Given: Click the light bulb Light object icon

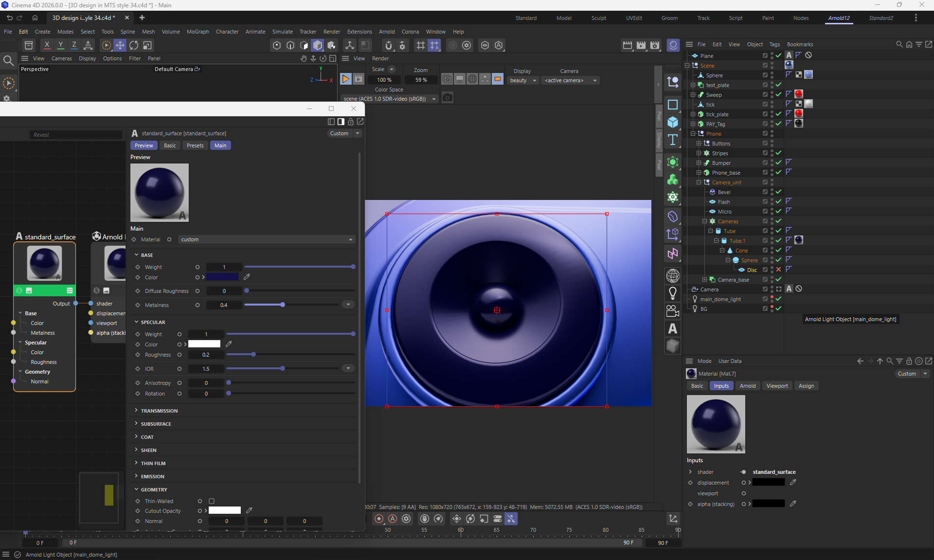Looking at the screenshot, I should (673, 293).
